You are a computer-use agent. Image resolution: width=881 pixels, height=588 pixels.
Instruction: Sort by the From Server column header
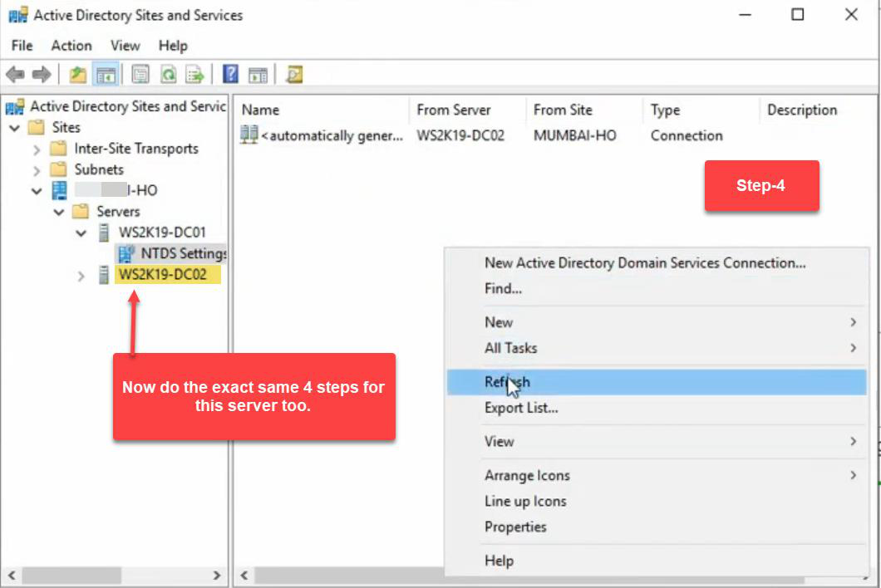(468, 110)
